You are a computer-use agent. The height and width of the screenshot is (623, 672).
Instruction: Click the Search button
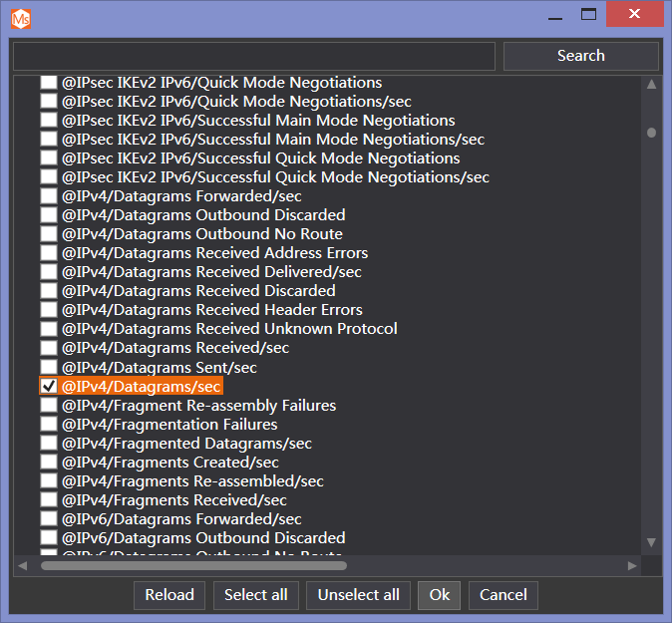tap(580, 56)
